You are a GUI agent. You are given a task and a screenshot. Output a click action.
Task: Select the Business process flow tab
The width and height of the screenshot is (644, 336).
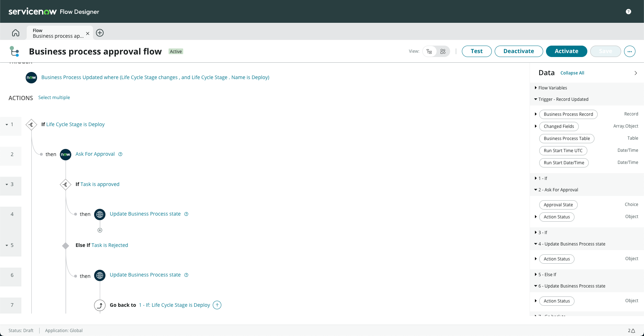pyautogui.click(x=58, y=33)
